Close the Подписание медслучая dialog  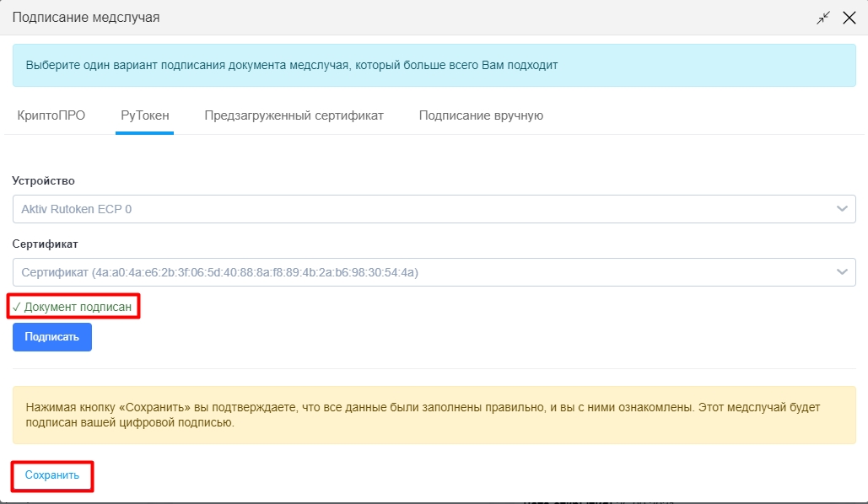point(849,18)
